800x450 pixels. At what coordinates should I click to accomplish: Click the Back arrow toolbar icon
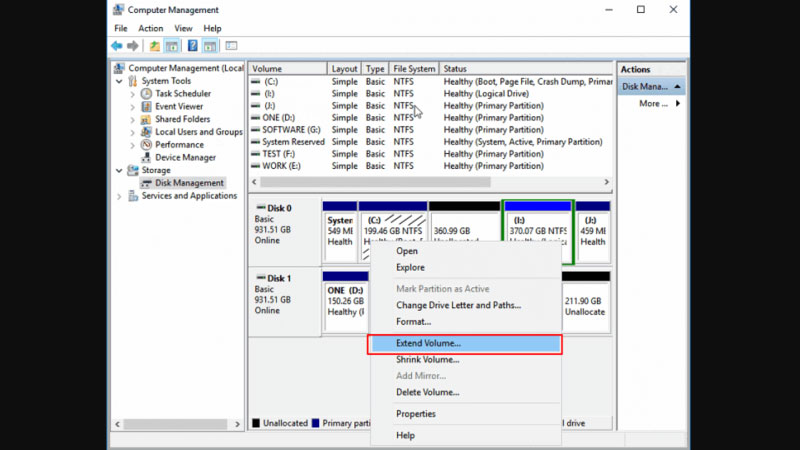pos(117,46)
